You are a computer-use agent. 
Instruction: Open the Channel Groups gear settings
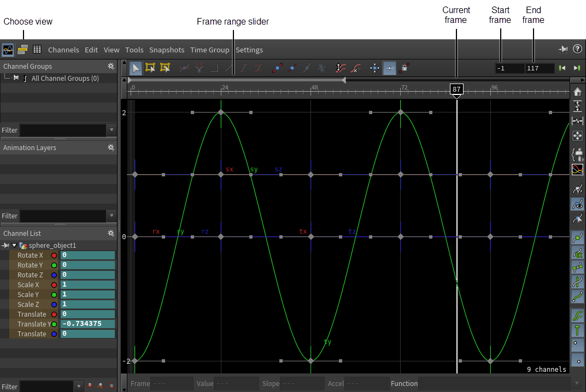tap(111, 66)
